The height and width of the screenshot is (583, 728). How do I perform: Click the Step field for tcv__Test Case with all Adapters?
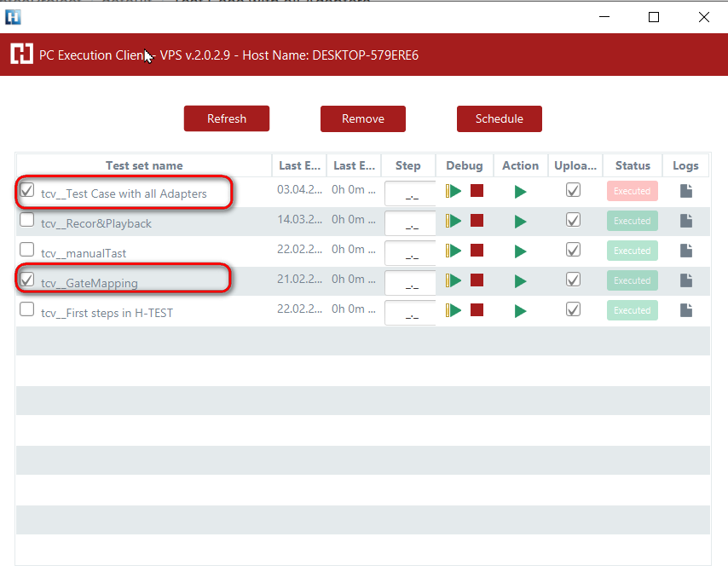(410, 193)
